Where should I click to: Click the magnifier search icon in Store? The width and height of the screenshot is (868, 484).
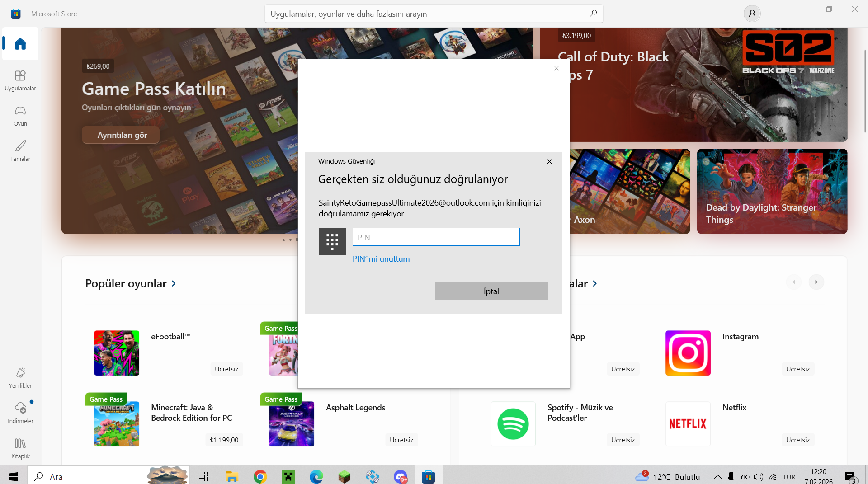click(593, 14)
